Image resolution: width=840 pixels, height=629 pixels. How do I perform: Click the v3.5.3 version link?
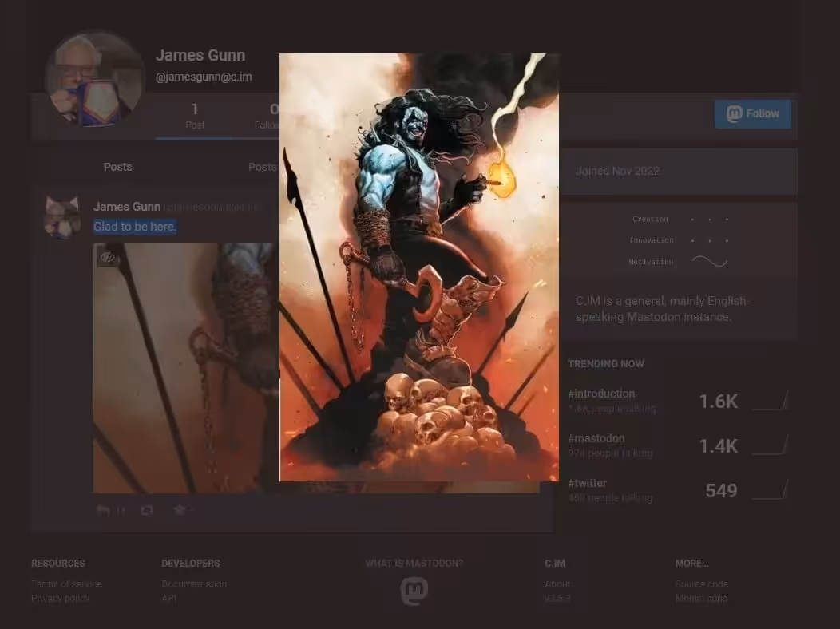click(557, 599)
